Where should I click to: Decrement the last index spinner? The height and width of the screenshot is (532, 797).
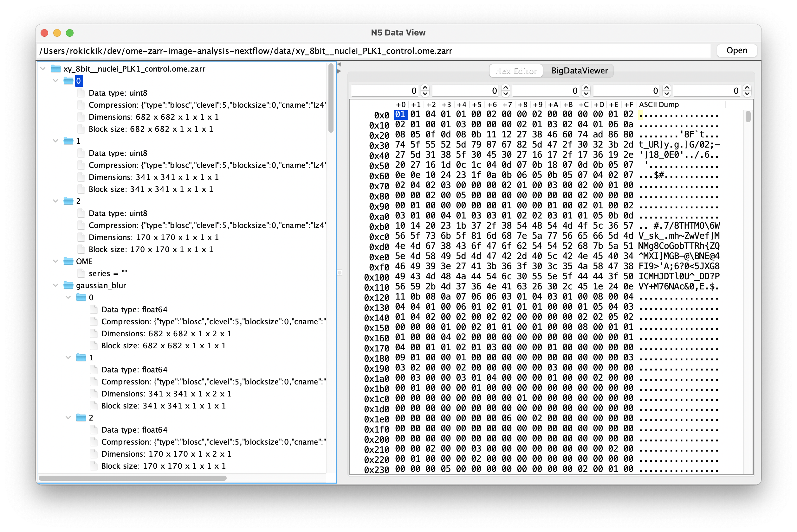tap(747, 94)
